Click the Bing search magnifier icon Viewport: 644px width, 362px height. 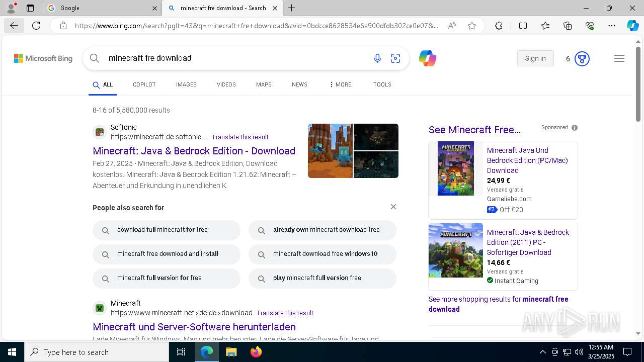point(95,58)
